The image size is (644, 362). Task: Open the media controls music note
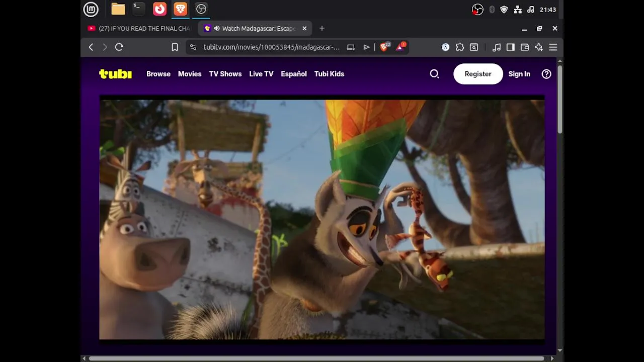(x=497, y=47)
